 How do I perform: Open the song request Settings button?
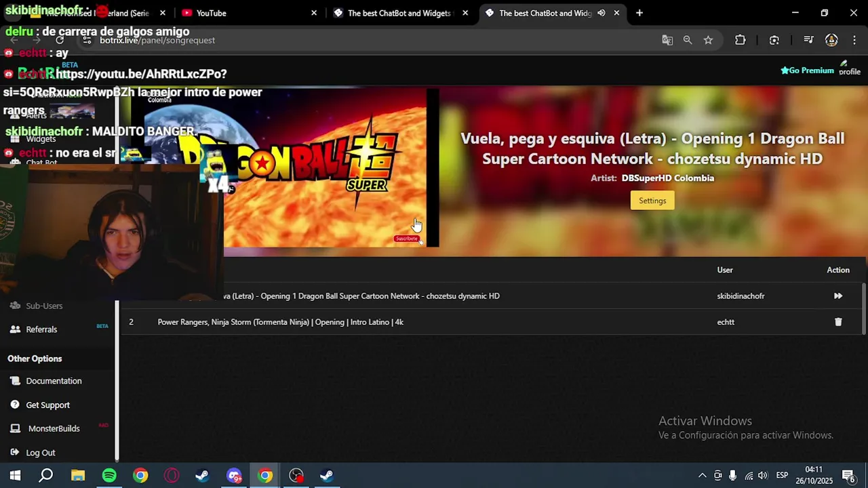pos(652,201)
